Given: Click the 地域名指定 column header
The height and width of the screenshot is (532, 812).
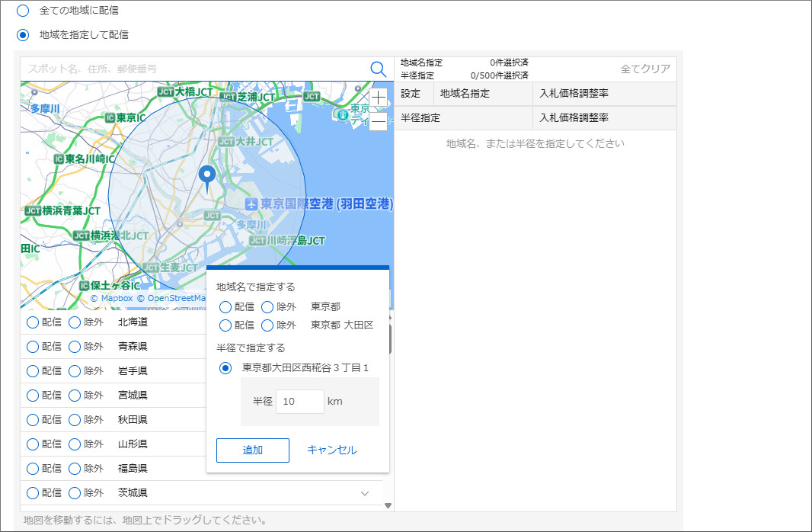Looking at the screenshot, I should point(465,94).
